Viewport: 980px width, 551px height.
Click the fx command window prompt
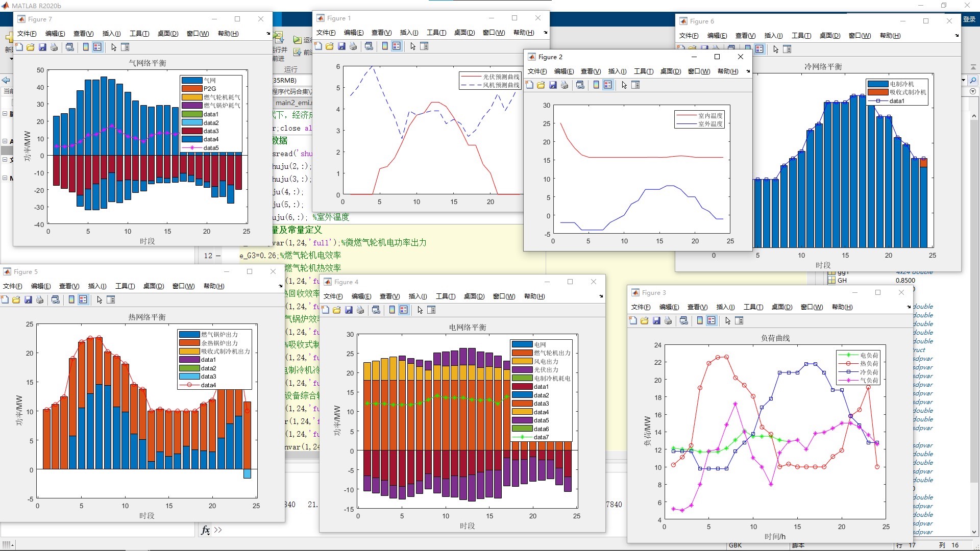(x=205, y=530)
